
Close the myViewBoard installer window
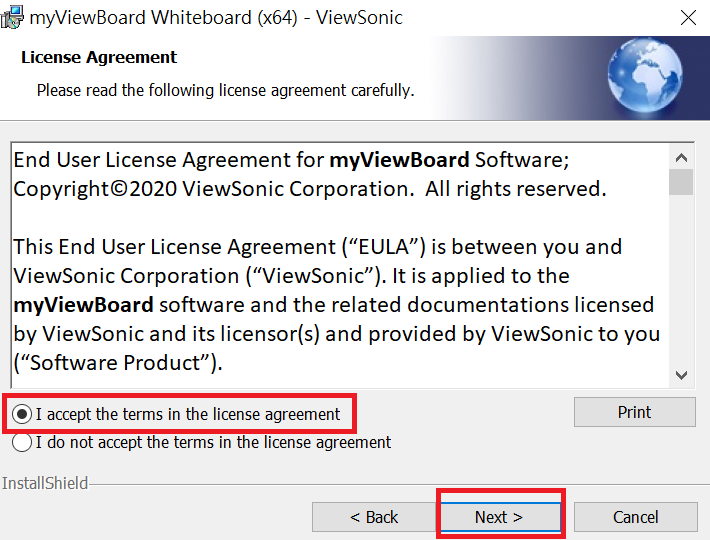688,18
